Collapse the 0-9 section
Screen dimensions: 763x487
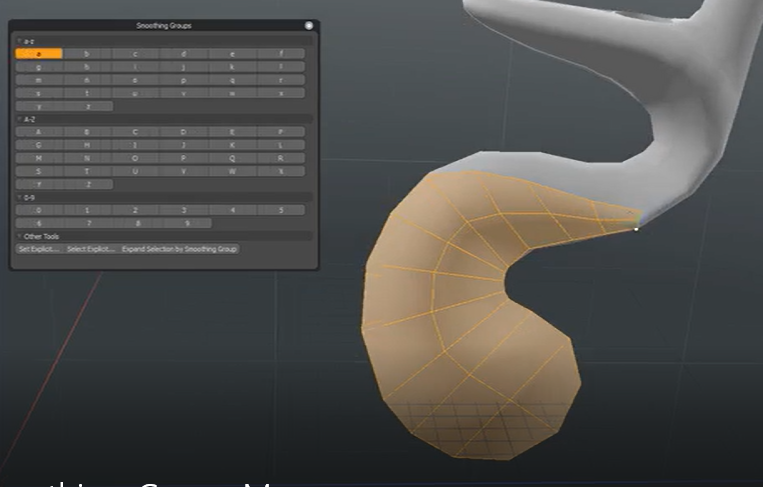pyautogui.click(x=22, y=197)
